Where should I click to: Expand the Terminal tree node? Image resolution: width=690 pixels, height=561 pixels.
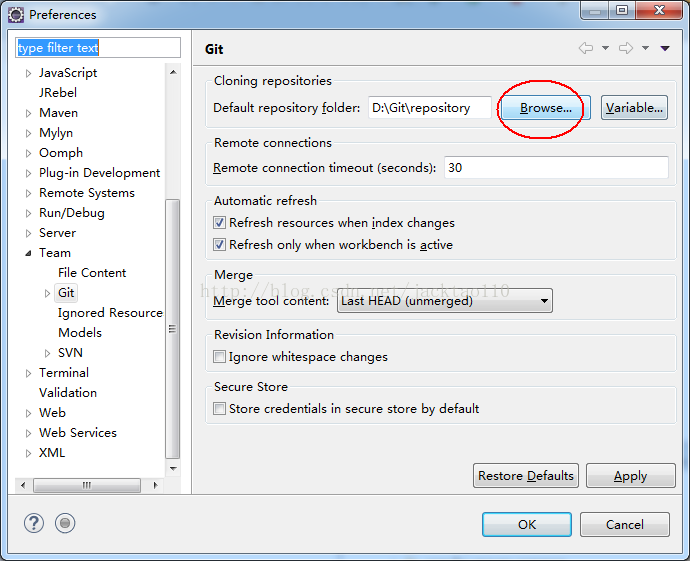pyautogui.click(x=29, y=373)
